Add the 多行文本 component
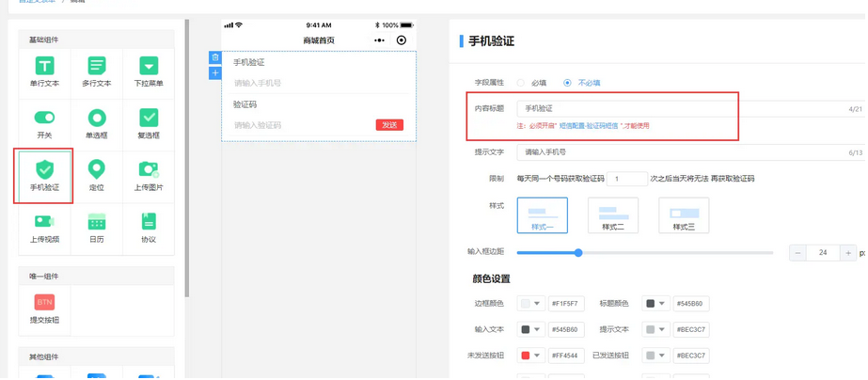The height and width of the screenshot is (380, 868). (x=96, y=67)
